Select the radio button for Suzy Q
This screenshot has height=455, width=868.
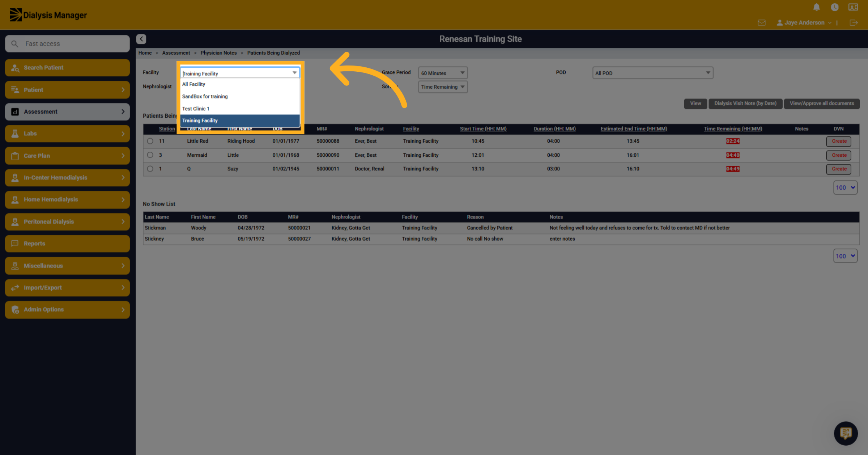click(x=150, y=169)
